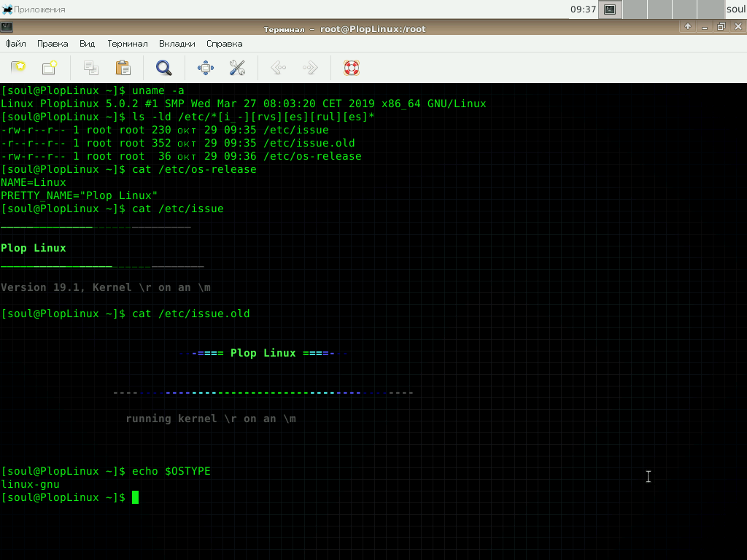Click 'Version 19.1, Kernel \r on an \m' line
The height and width of the screenshot is (560, 747).
point(105,287)
